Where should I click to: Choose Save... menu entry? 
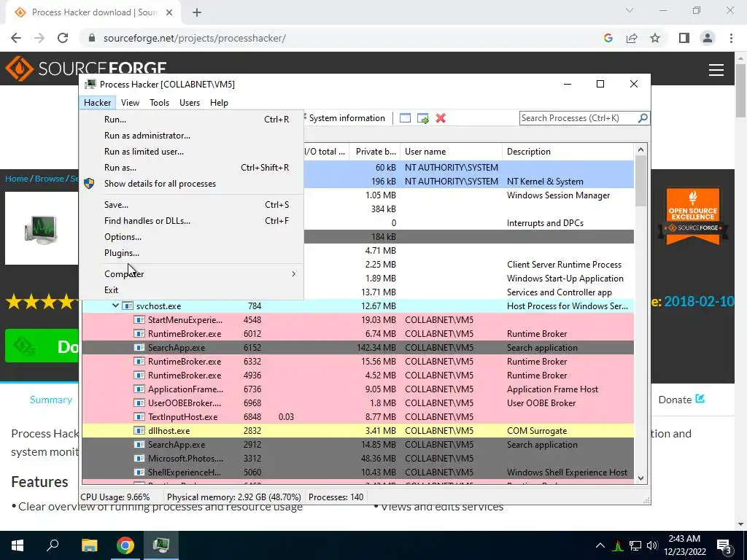click(x=192, y=205)
